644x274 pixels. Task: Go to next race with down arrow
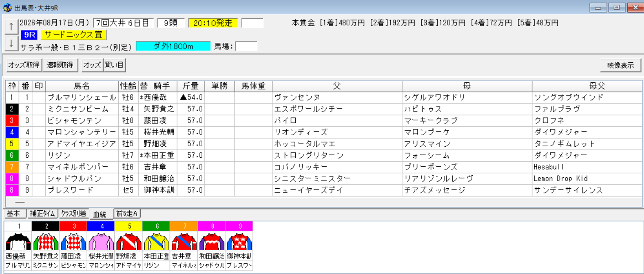click(x=11, y=43)
